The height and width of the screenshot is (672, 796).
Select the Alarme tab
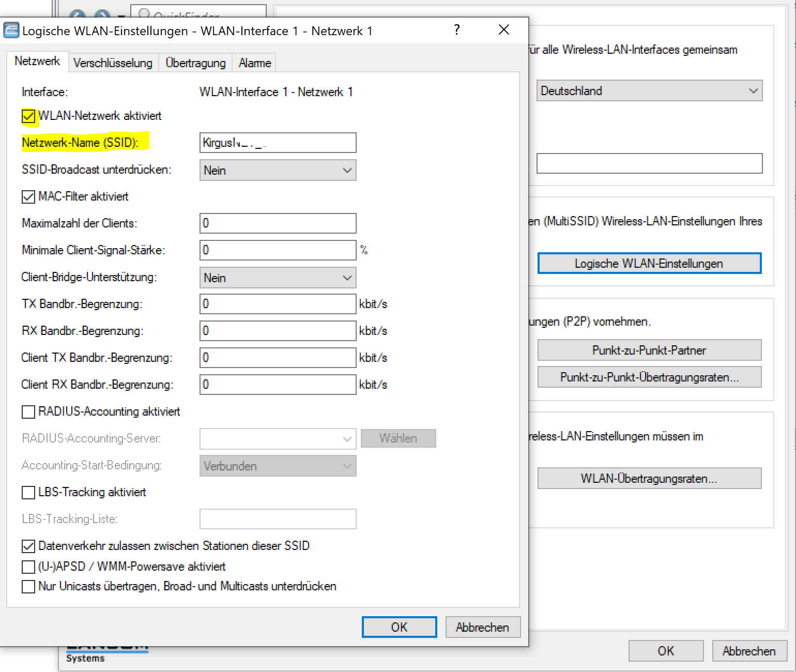pyautogui.click(x=254, y=63)
